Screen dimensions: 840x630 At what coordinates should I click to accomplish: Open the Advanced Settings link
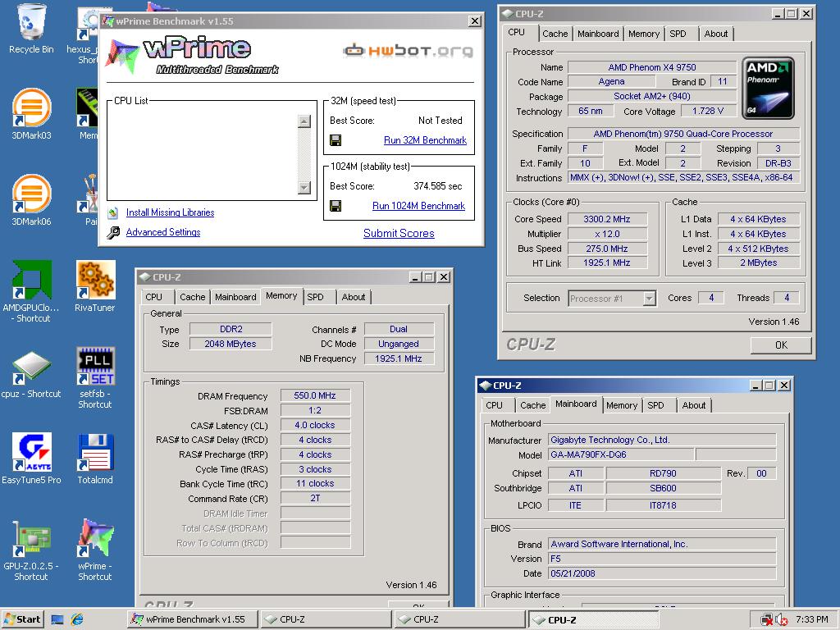tap(163, 232)
